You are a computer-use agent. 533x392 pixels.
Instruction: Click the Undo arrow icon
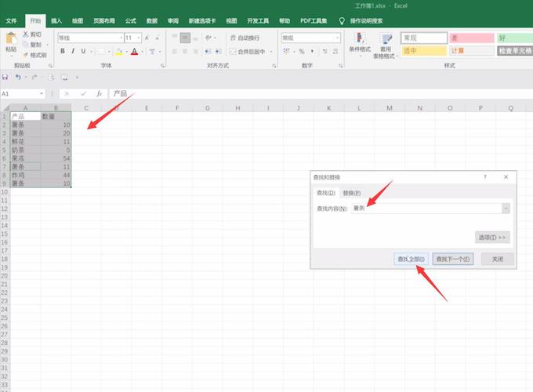pyautogui.click(x=18, y=77)
